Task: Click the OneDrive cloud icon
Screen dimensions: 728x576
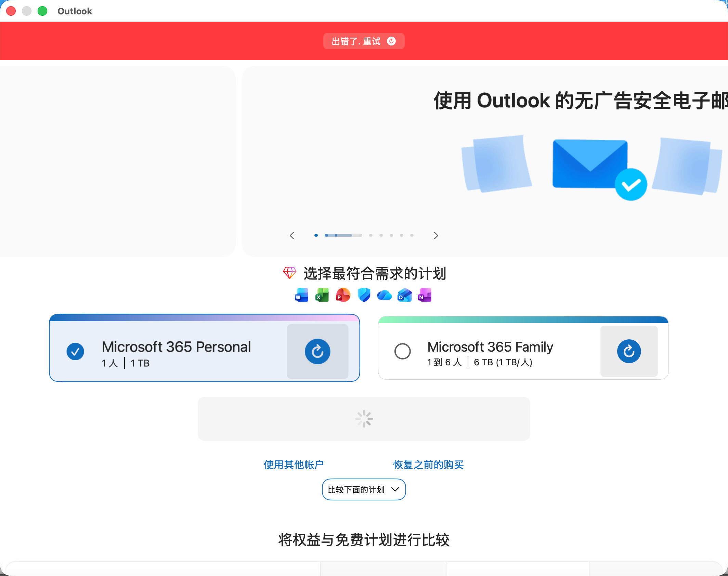Action: (x=384, y=295)
